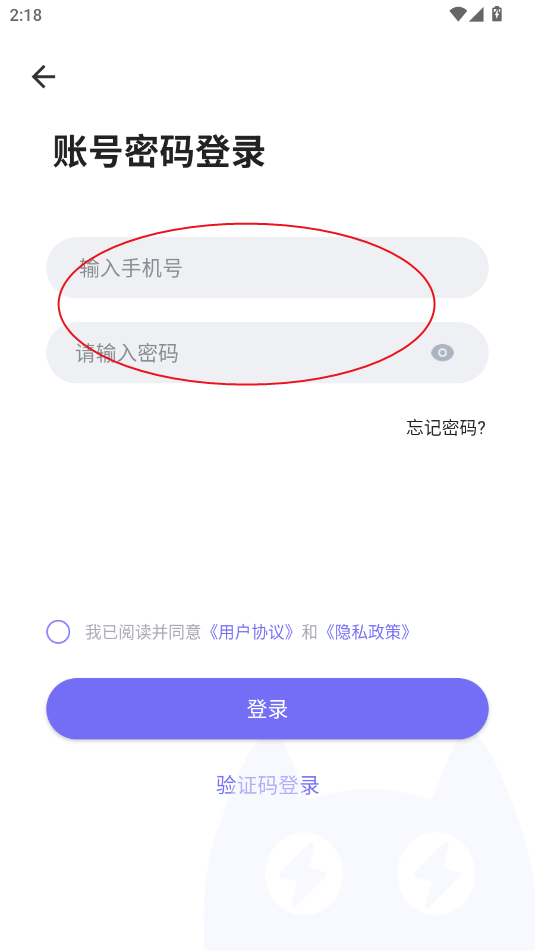Tap the Wi-Fi status icon
This screenshot has height=951, width=535.
pyautogui.click(x=457, y=15)
